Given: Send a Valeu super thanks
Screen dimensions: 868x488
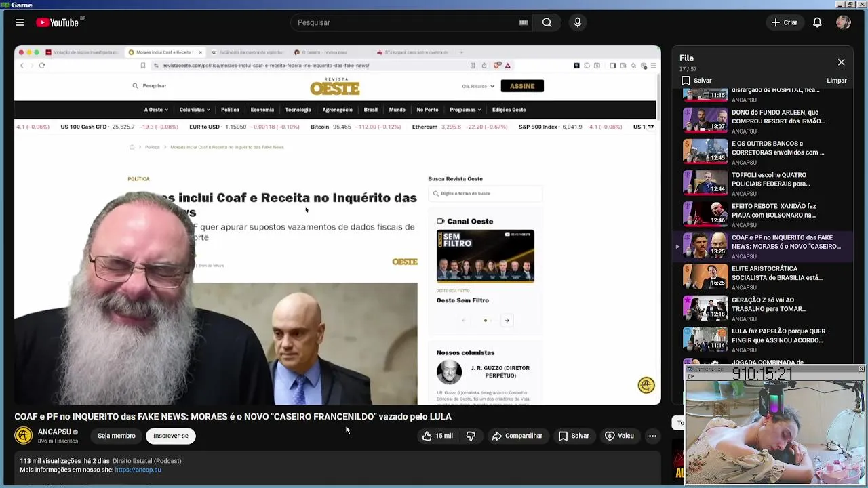Looking at the screenshot, I should (x=619, y=436).
